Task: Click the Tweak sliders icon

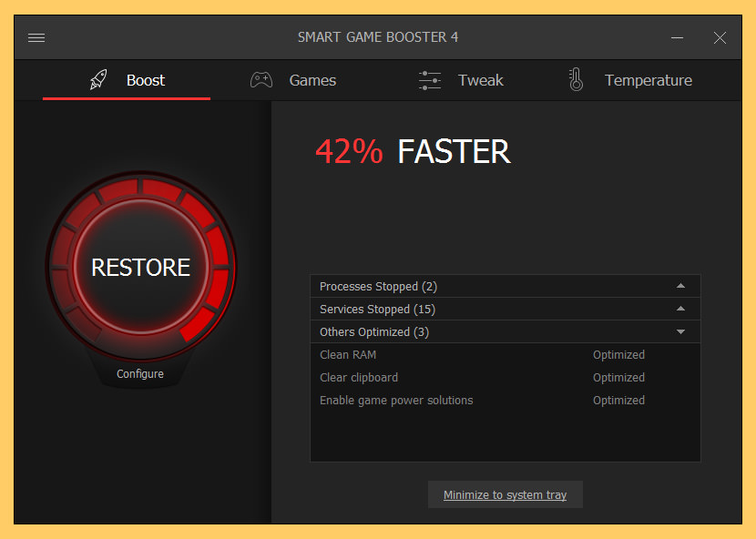Action: tap(430, 80)
